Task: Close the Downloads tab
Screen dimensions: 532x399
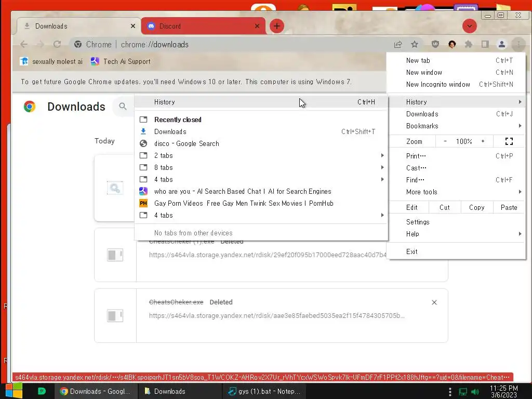Action: (133, 26)
